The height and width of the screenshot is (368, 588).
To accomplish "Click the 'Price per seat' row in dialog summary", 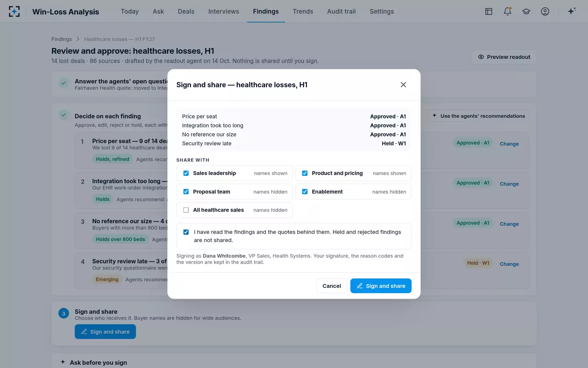I will pos(294,117).
